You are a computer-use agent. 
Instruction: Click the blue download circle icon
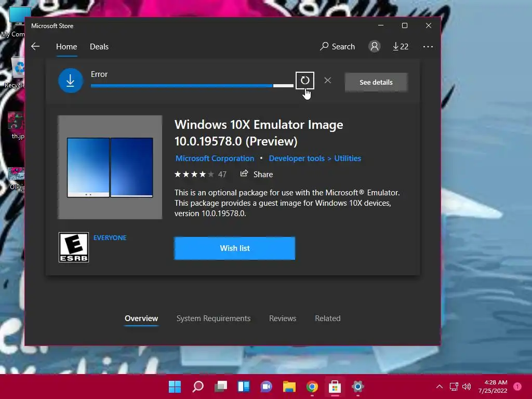tap(70, 81)
